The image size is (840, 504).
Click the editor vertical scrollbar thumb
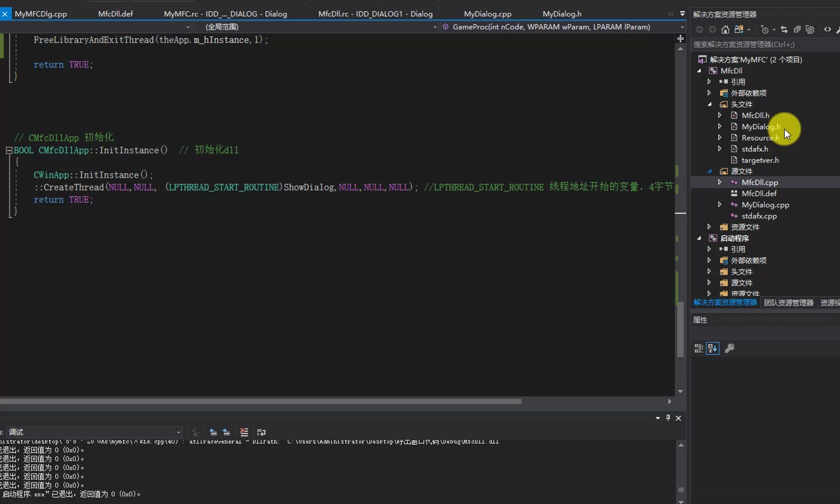[x=680, y=330]
